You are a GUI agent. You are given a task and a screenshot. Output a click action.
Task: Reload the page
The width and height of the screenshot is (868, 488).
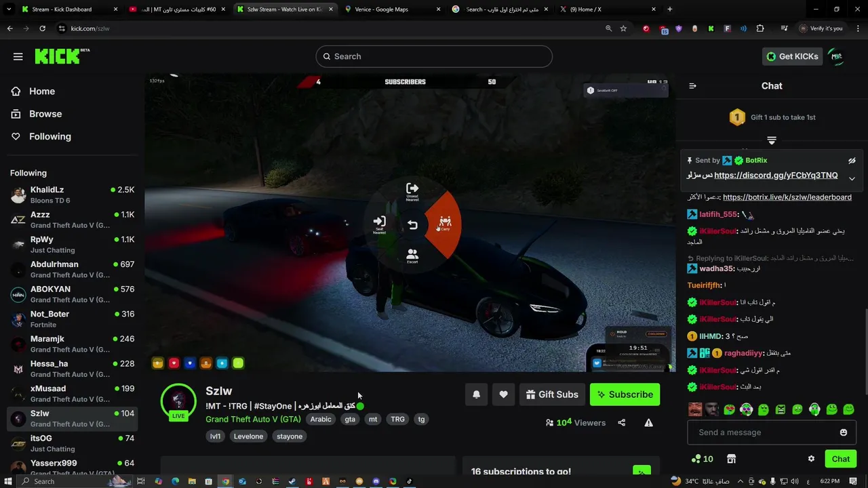(x=42, y=28)
